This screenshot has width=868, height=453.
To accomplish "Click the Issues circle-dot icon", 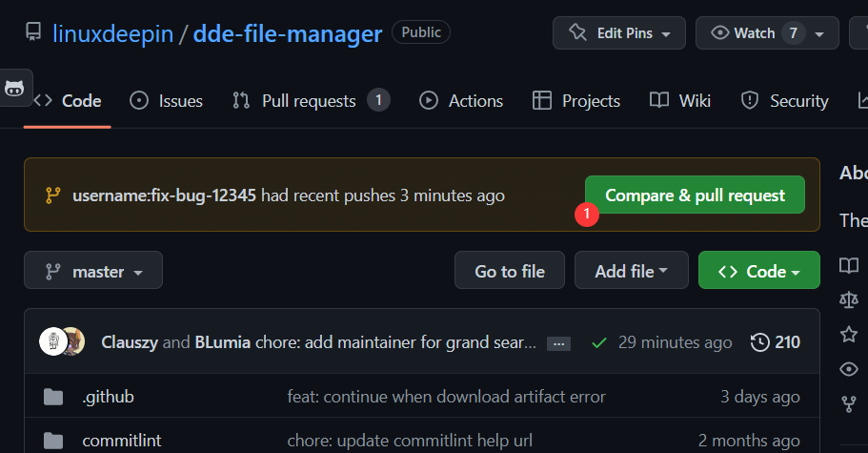I will pos(139,101).
